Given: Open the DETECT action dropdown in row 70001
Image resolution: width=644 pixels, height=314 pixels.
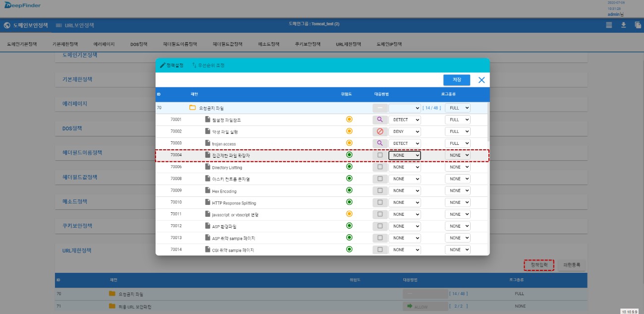Looking at the screenshot, I should click(405, 120).
